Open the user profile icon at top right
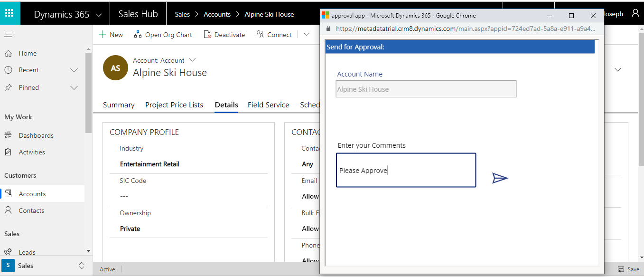Image resolution: width=644 pixels, height=277 pixels. tap(635, 13)
